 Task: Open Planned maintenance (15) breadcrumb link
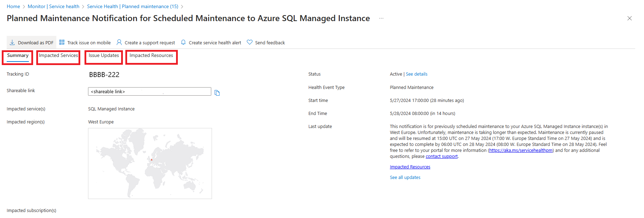coord(133,6)
